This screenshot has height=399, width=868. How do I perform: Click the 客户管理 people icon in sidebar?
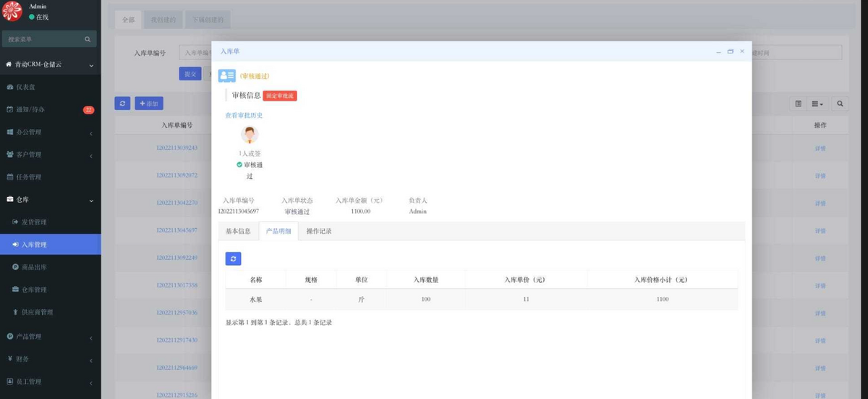pyautogui.click(x=9, y=154)
